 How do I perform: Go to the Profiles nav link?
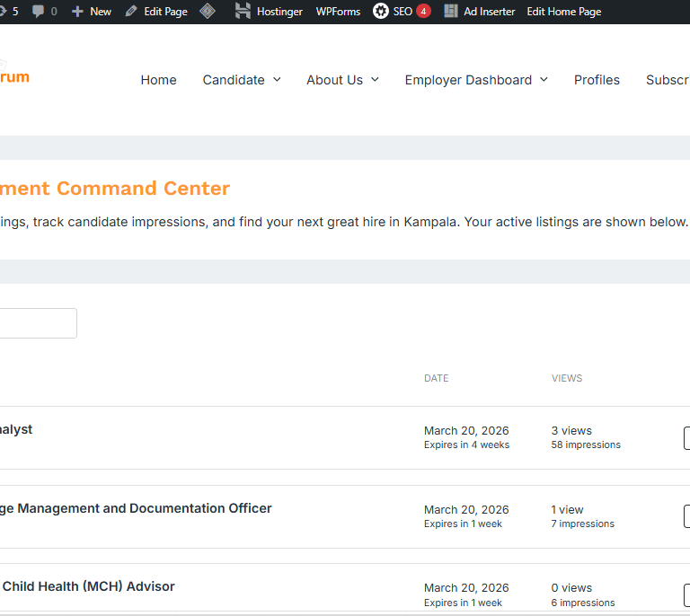(x=597, y=80)
